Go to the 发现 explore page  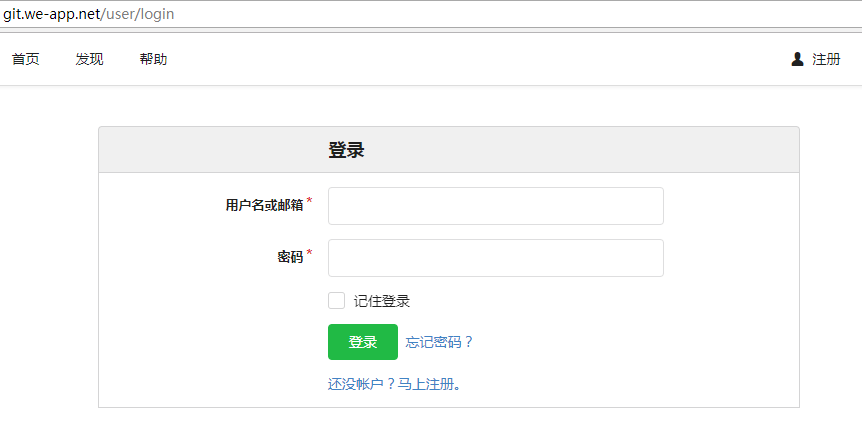pos(89,59)
